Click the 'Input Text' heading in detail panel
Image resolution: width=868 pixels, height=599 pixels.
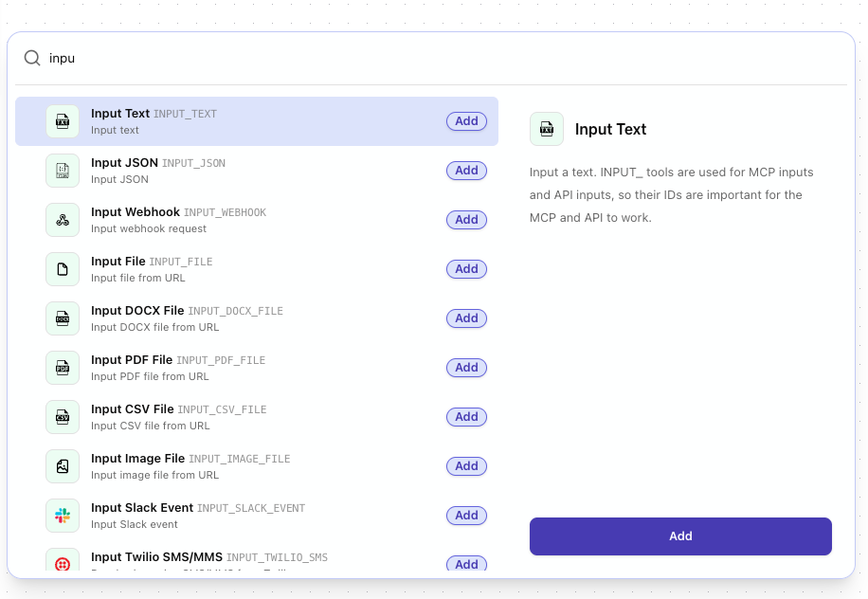[x=610, y=129]
